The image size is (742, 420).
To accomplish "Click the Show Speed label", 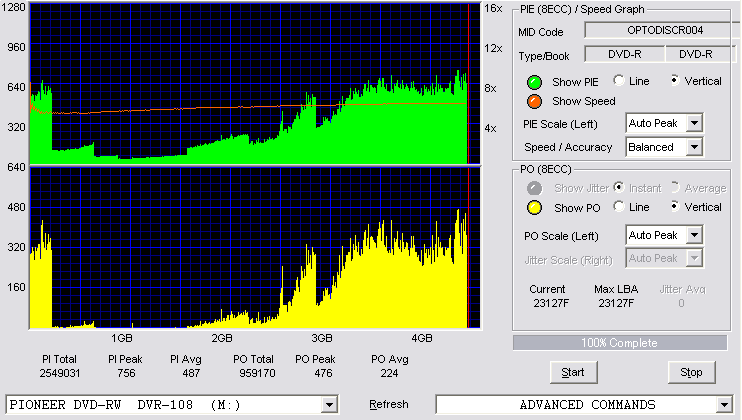I will pos(583,101).
